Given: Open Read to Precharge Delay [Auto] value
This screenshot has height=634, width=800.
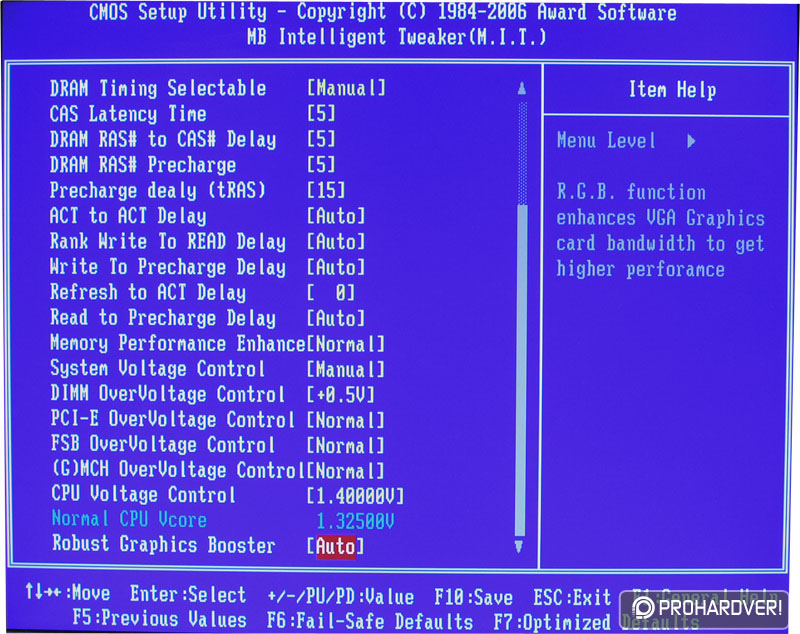Looking at the screenshot, I should pos(336,318).
